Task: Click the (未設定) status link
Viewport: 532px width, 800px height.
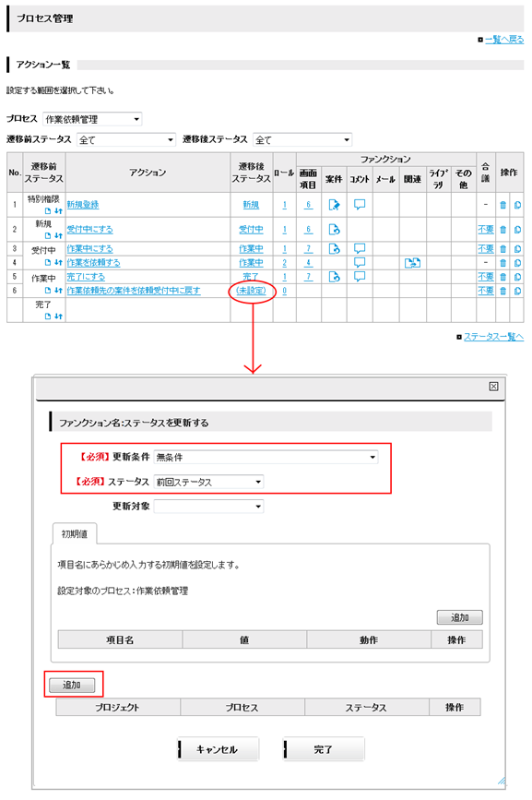Action: click(251, 291)
